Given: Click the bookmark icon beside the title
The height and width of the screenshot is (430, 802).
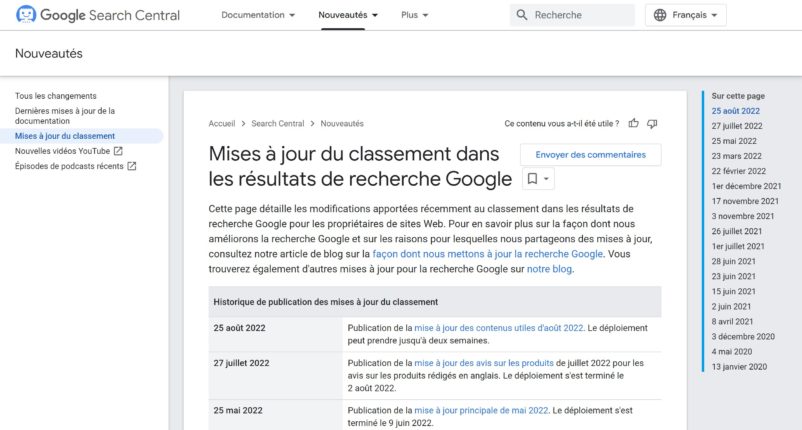Looking at the screenshot, I should (x=533, y=179).
